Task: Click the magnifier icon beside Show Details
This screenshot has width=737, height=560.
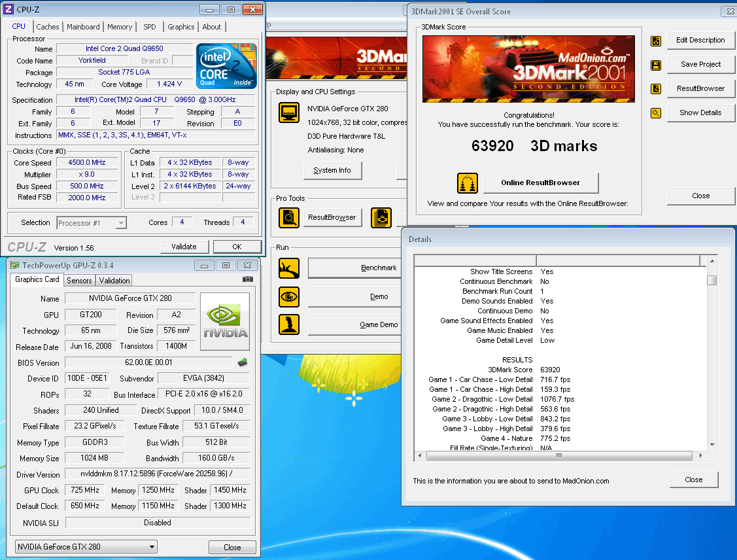Action: click(656, 113)
